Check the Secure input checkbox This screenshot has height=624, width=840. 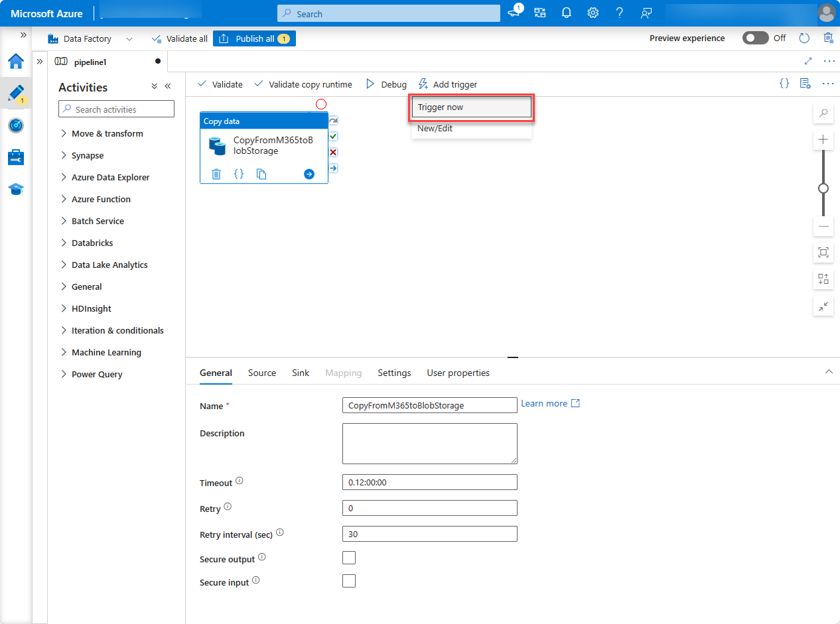[x=348, y=580]
